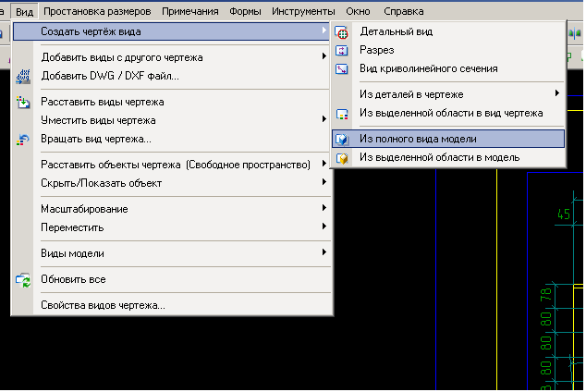This screenshot has width=586, height=392.
Task: Click the Section view (Разрез) icon
Action: (x=342, y=50)
